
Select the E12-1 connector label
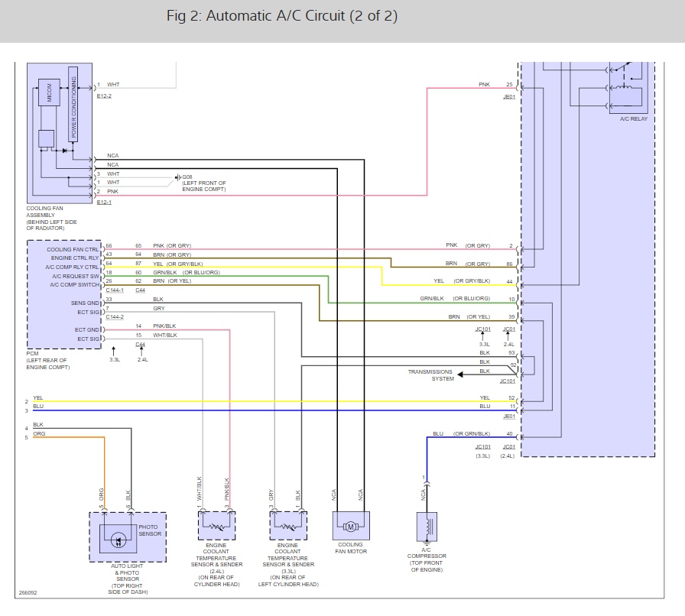tap(104, 203)
